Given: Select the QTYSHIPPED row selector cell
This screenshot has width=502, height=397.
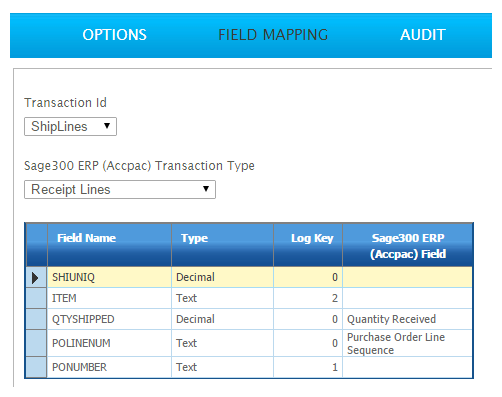Looking at the screenshot, I should (x=36, y=319).
